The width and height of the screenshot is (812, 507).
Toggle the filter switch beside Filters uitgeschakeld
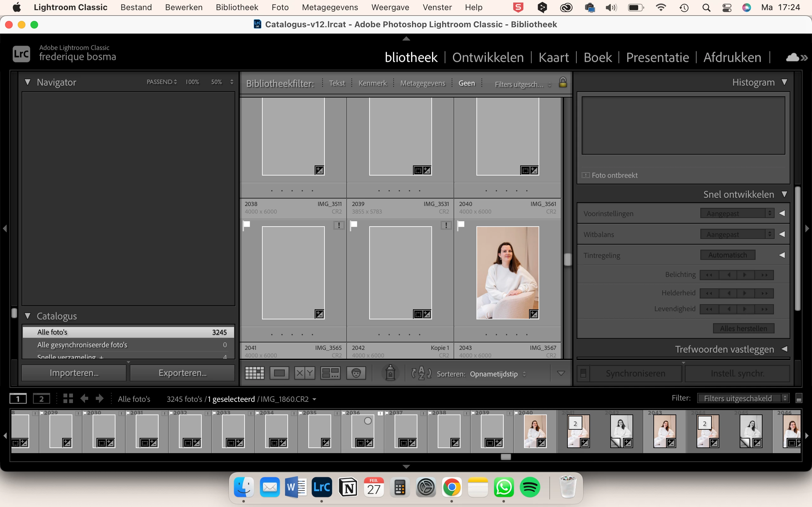(799, 398)
